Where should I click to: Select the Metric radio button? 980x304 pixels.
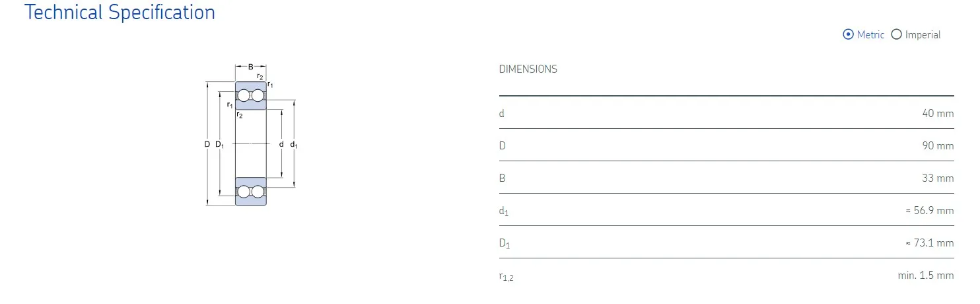(x=849, y=35)
